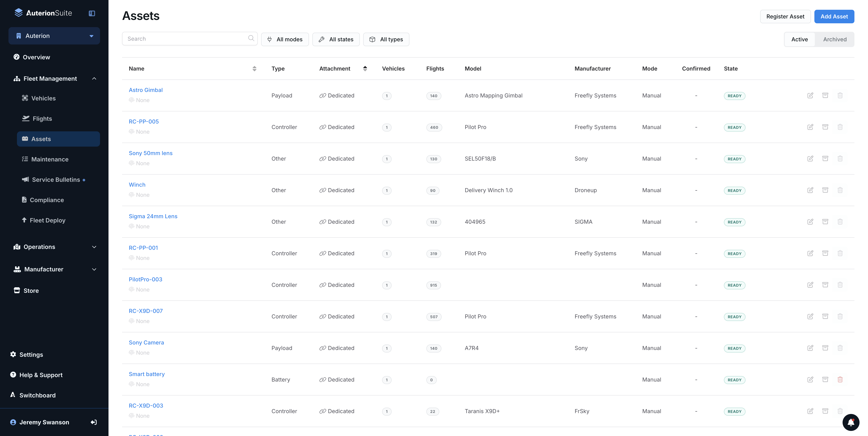This screenshot has width=868, height=436.
Task: Open the All modes filter dropdown
Action: [x=285, y=39]
